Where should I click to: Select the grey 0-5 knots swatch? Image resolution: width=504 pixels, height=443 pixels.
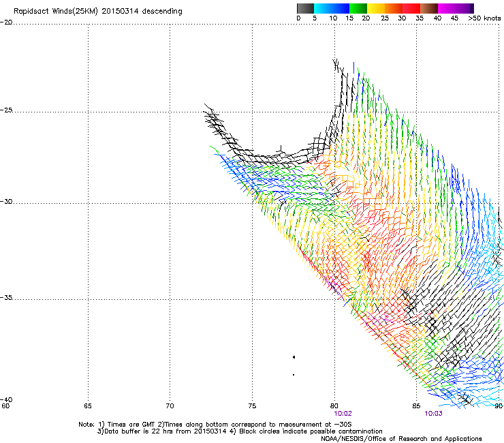tap(305, 8)
